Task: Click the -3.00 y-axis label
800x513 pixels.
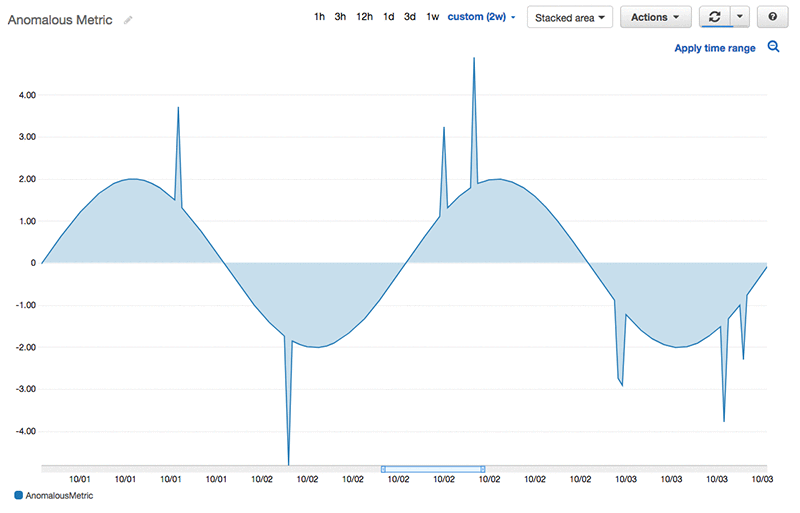Action: tap(26, 389)
